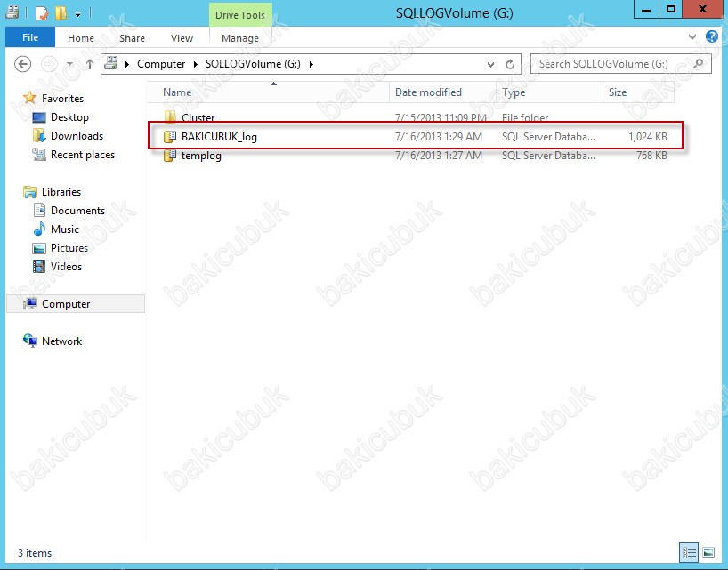Sort by Date modified column header
The height and width of the screenshot is (570, 728).
442,92
